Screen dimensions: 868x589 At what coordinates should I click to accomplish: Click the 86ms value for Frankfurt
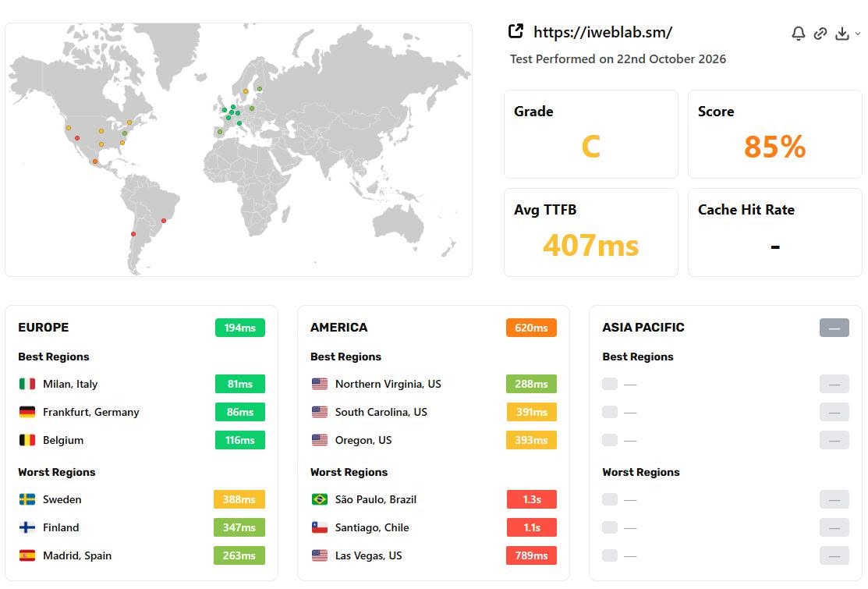pyautogui.click(x=239, y=412)
